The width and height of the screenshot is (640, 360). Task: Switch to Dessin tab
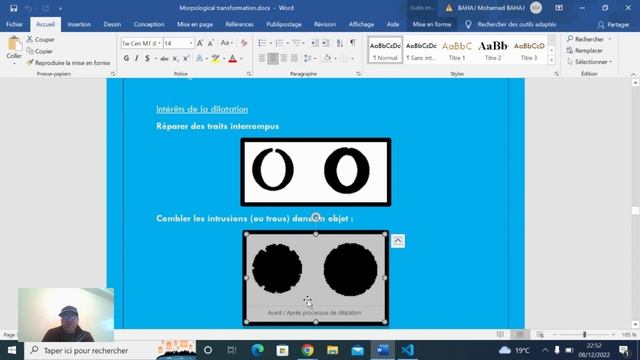click(x=112, y=24)
